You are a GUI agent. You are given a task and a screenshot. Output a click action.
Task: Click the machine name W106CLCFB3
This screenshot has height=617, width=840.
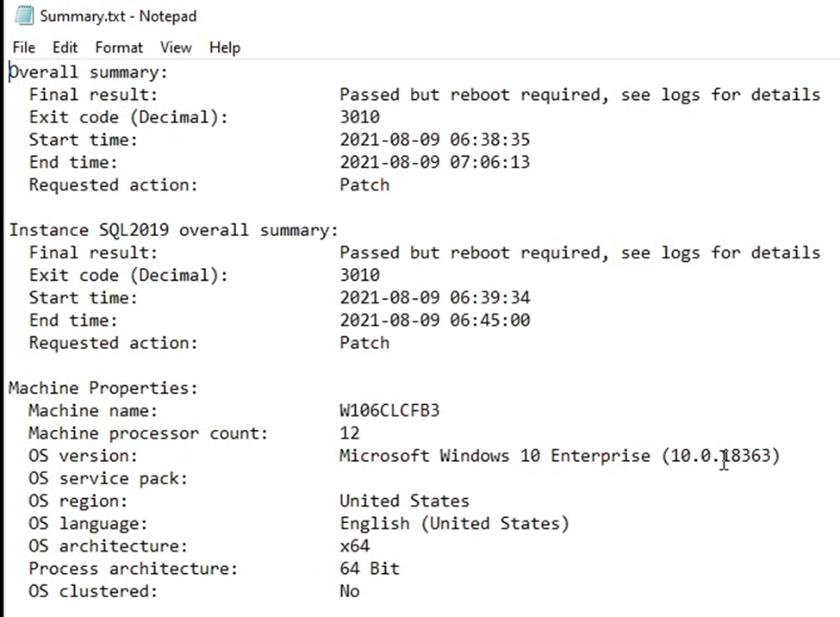[389, 410]
